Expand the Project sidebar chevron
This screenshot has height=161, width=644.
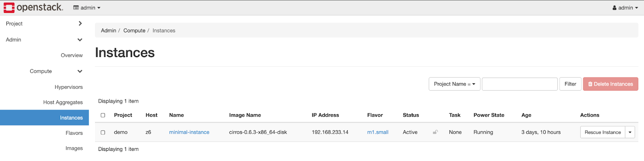[x=80, y=23]
